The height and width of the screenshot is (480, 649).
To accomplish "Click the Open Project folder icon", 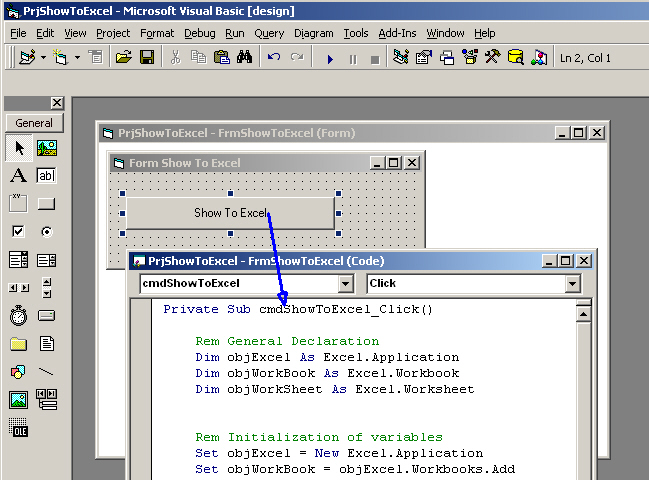I will click(123, 57).
